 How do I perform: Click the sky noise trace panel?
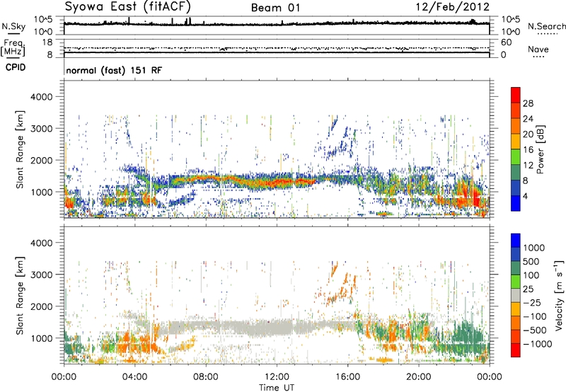[277, 25]
